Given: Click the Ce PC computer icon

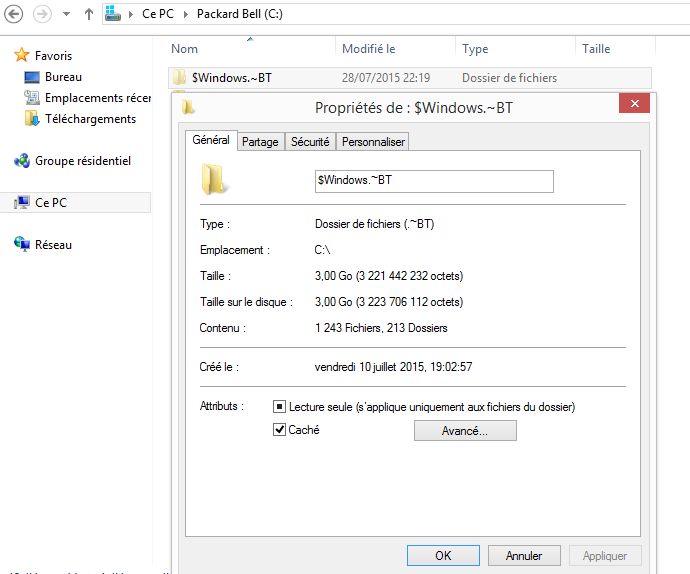Looking at the screenshot, I should (22, 202).
